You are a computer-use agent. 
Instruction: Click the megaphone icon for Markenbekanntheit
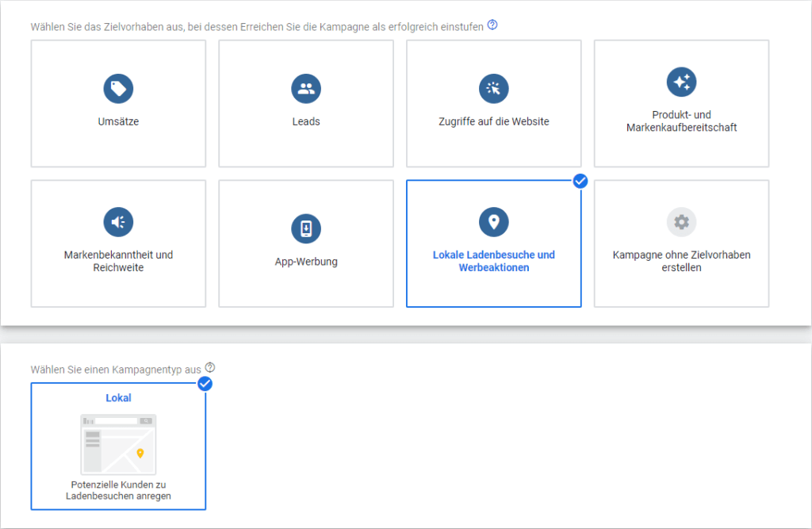(x=118, y=221)
